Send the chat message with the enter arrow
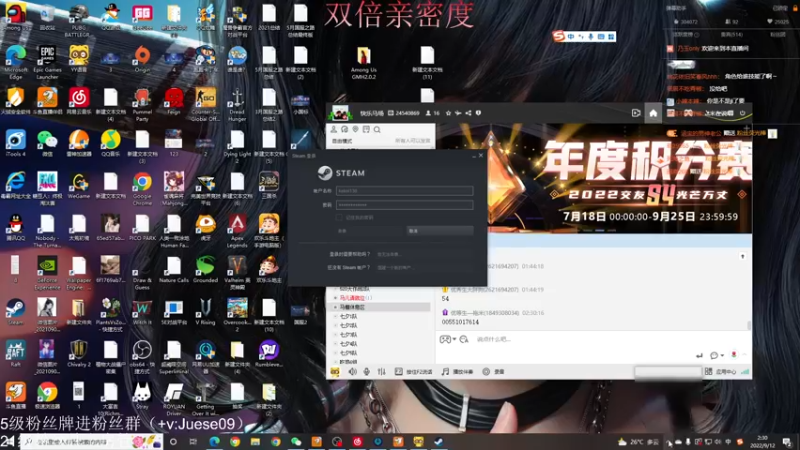800x450 pixels. [x=699, y=355]
